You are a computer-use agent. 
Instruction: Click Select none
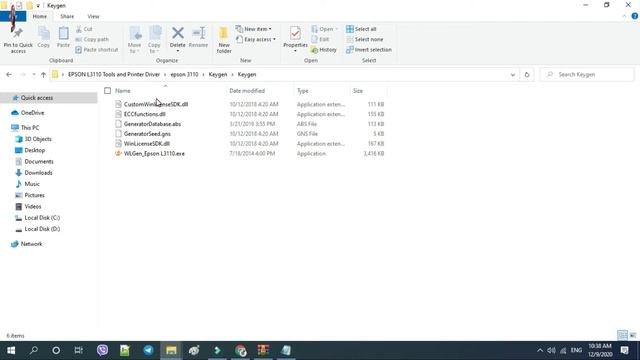[364, 39]
